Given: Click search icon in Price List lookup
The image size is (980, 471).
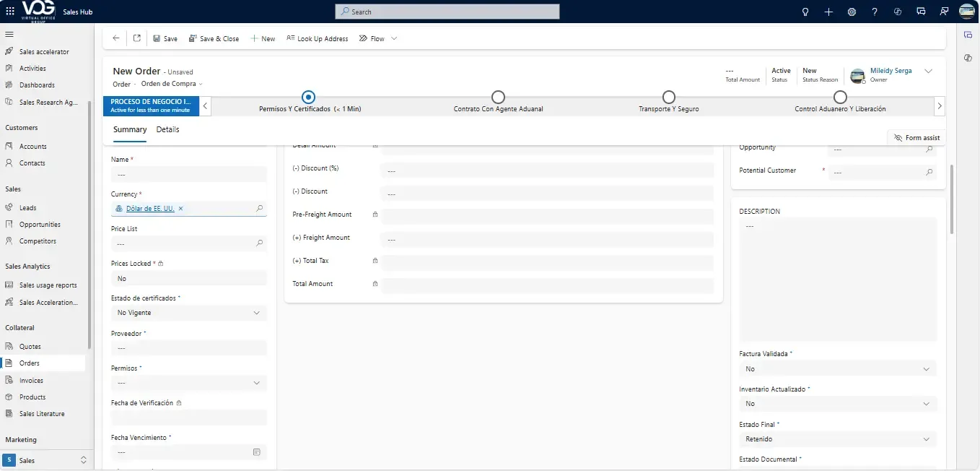Looking at the screenshot, I should [259, 243].
